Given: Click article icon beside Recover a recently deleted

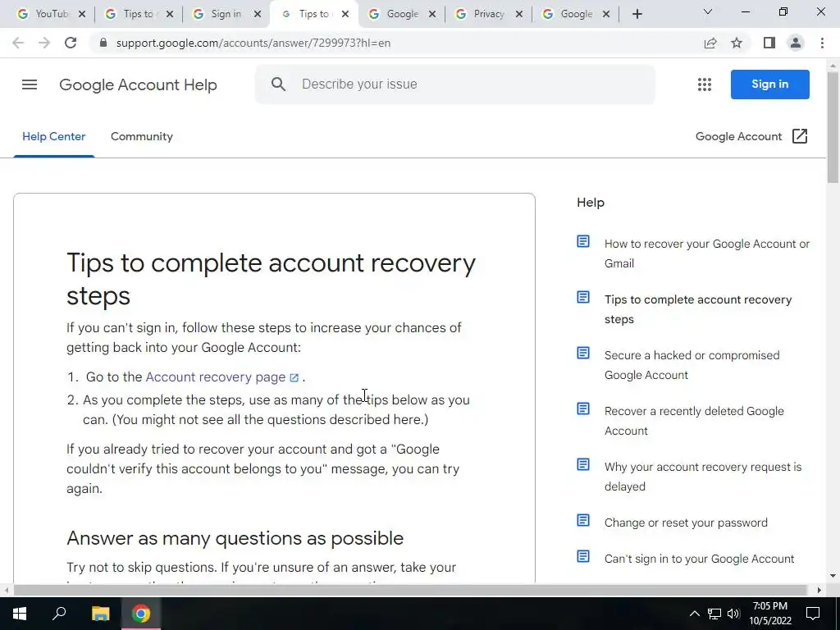Looking at the screenshot, I should click(x=583, y=409).
